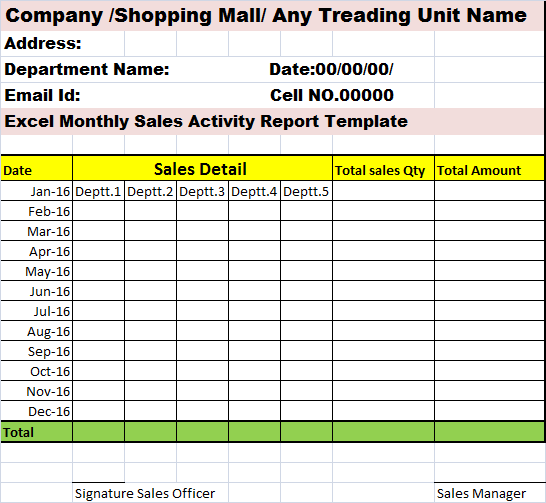This screenshot has height=503, width=546.
Task: Select the May-16 date cell
Action: pos(37,271)
